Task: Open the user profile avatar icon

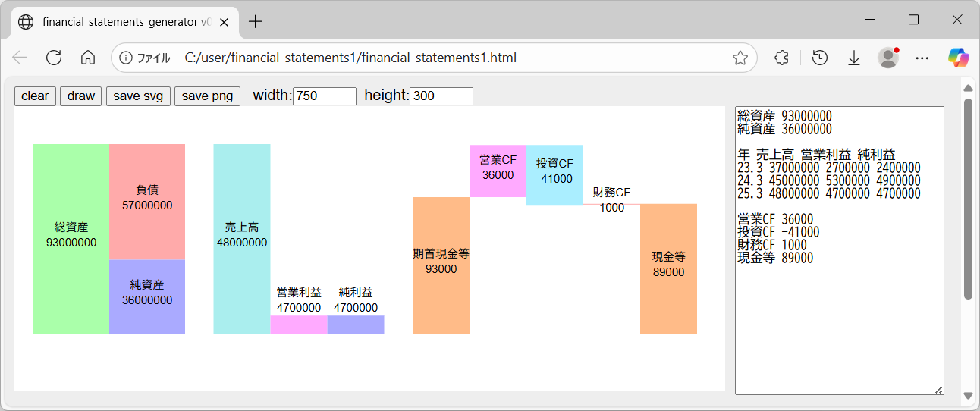Action: pos(887,58)
